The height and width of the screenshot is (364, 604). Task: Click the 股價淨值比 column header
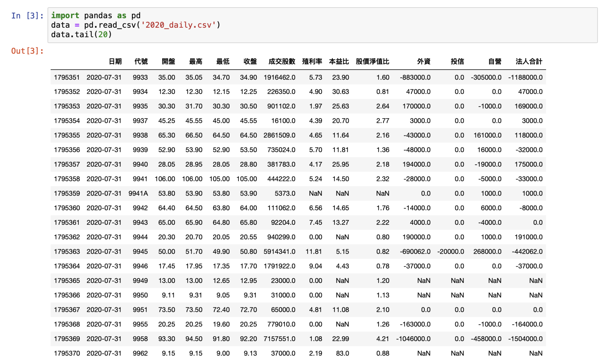(372, 61)
